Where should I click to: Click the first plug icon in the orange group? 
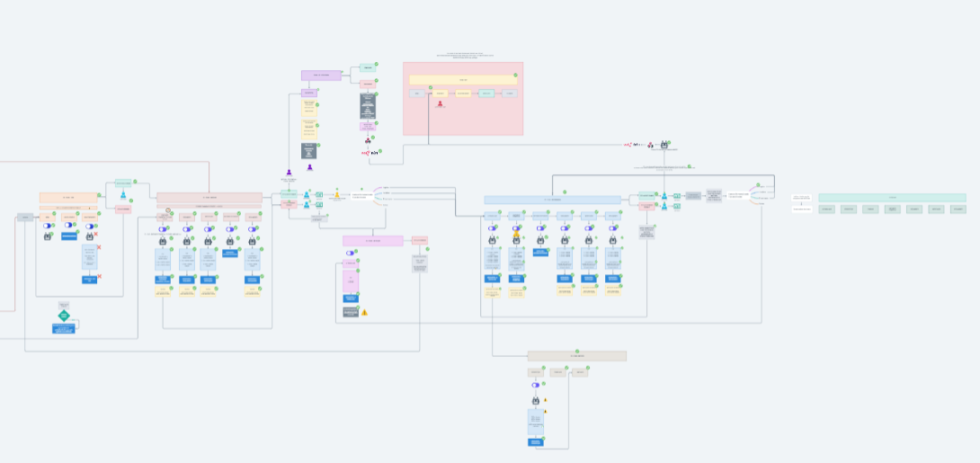coord(48,236)
